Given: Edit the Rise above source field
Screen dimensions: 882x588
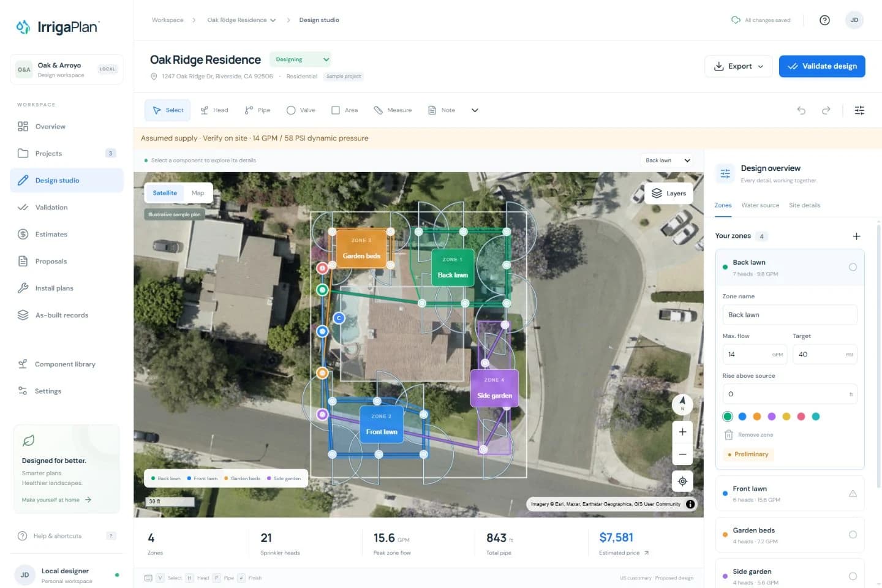Looking at the screenshot, I should coord(790,394).
